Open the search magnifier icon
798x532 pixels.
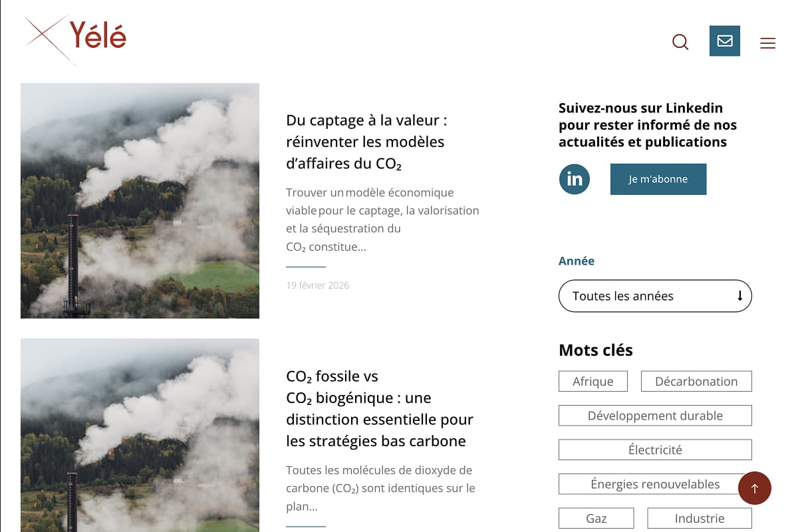pos(680,42)
